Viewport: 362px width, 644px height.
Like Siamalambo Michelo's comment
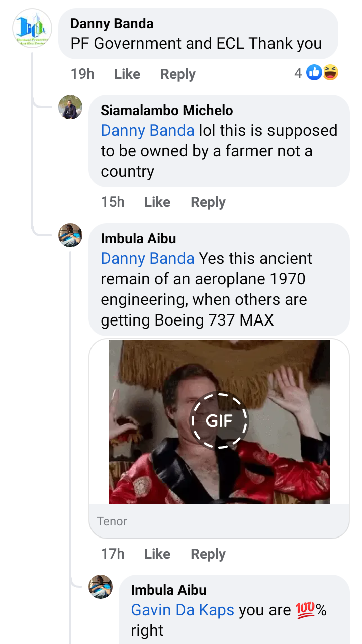coord(157,202)
